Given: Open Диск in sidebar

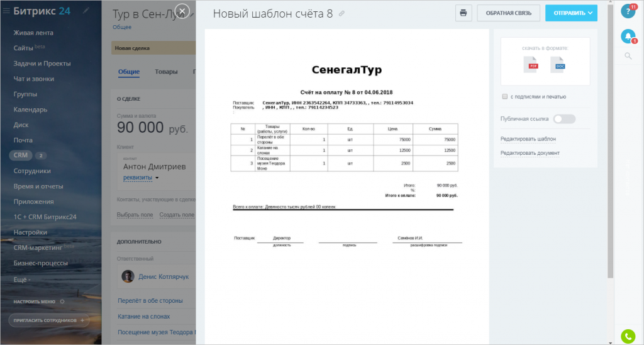Looking at the screenshot, I should coord(21,125).
